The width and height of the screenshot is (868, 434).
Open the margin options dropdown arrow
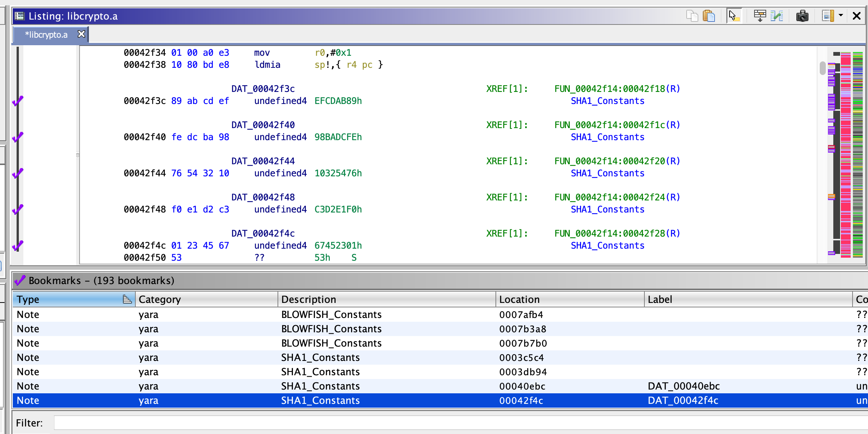pos(841,16)
